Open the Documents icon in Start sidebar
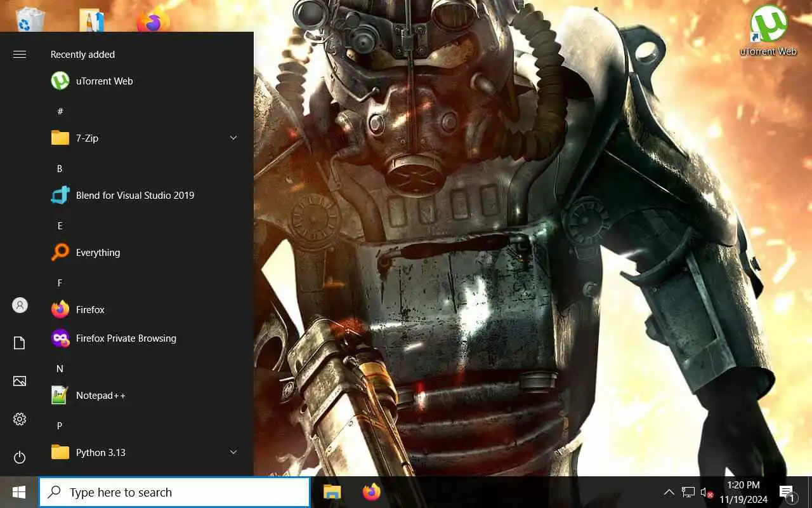The image size is (812, 508). pyautogui.click(x=20, y=343)
